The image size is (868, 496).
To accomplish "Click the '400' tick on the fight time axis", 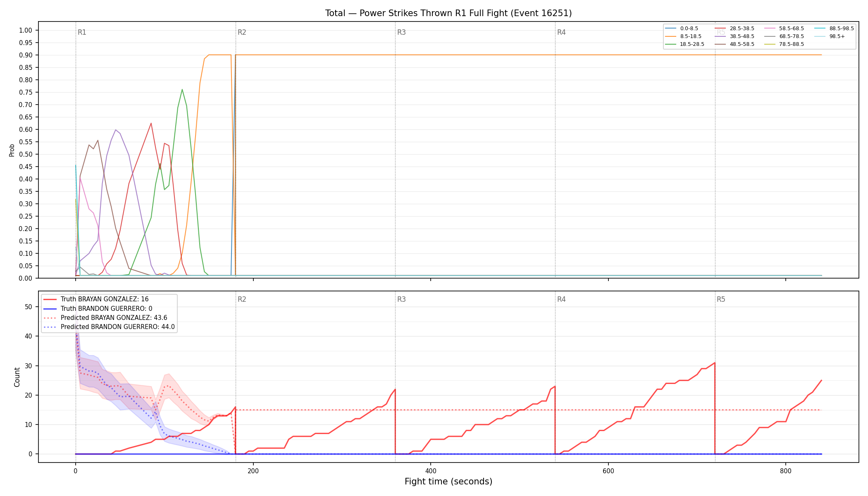I will click(x=431, y=471).
